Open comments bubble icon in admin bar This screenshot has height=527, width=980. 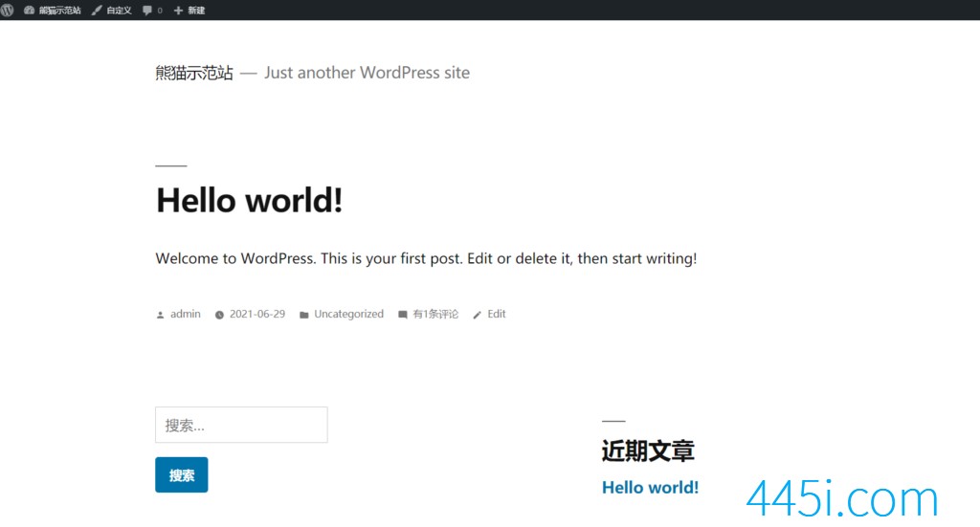tap(147, 10)
